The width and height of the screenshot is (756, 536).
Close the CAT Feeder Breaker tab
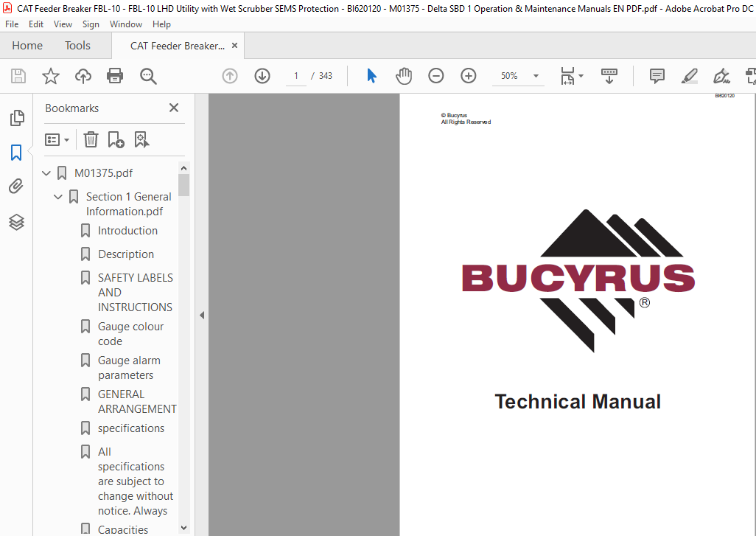coord(235,46)
